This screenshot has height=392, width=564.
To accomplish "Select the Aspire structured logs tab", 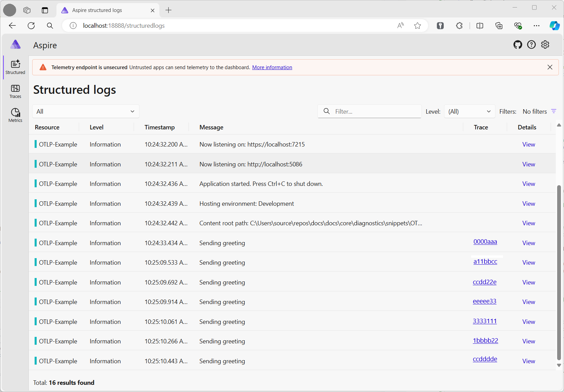I will coord(97,10).
